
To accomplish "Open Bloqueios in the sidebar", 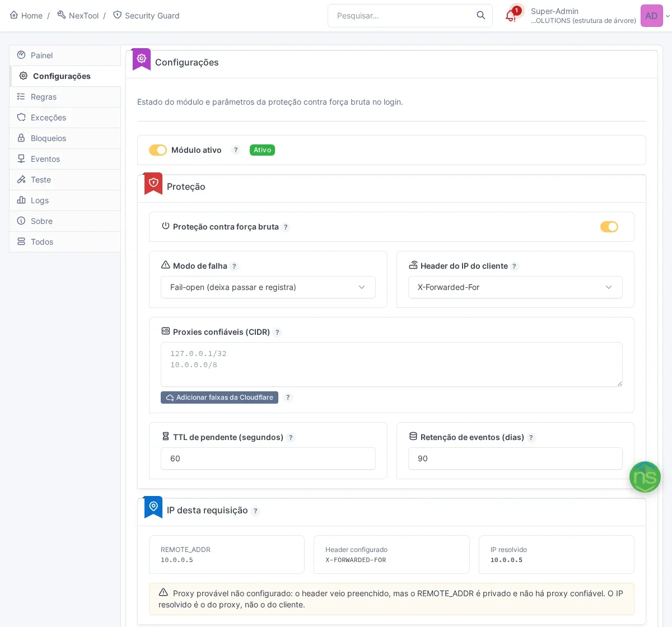I will tap(65, 138).
